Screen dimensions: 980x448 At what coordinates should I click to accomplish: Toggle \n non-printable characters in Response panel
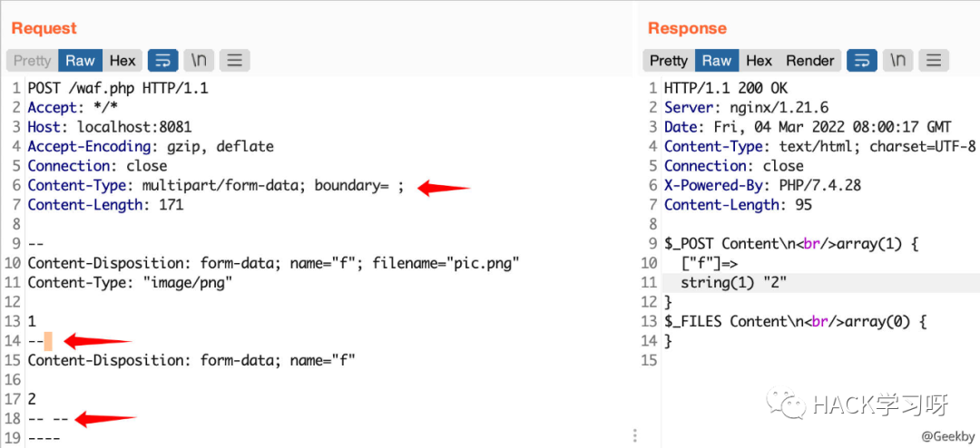897,61
